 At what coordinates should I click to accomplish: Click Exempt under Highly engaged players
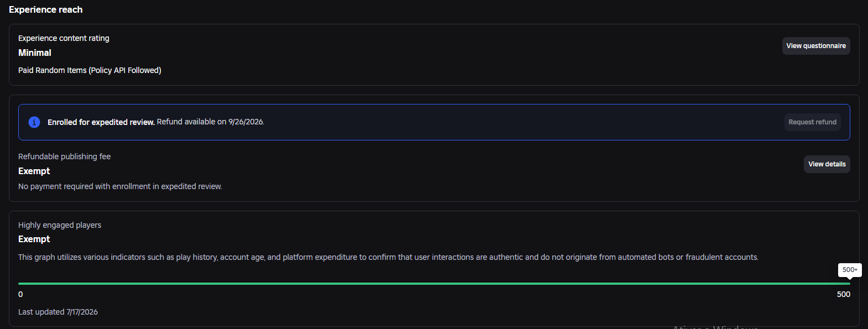[x=34, y=239]
